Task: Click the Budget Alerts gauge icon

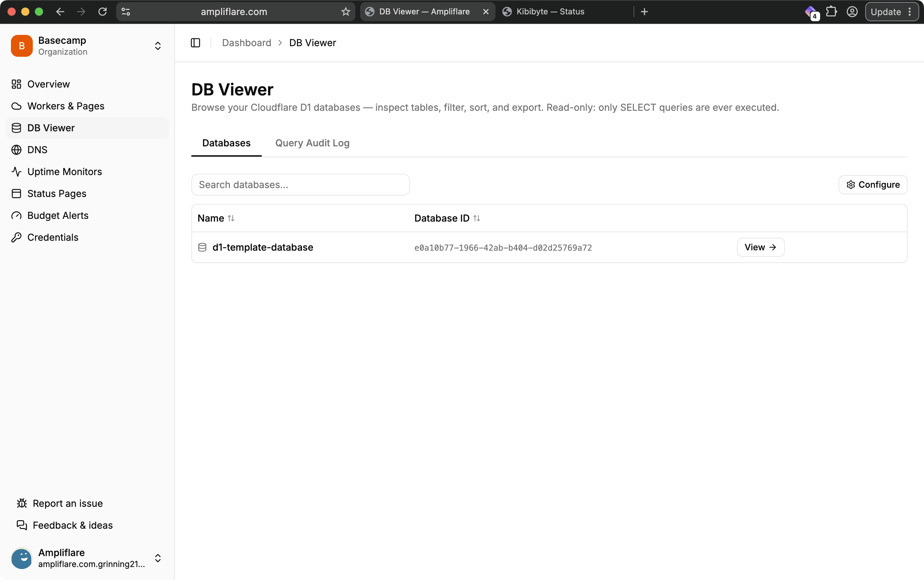Action: pyautogui.click(x=16, y=215)
